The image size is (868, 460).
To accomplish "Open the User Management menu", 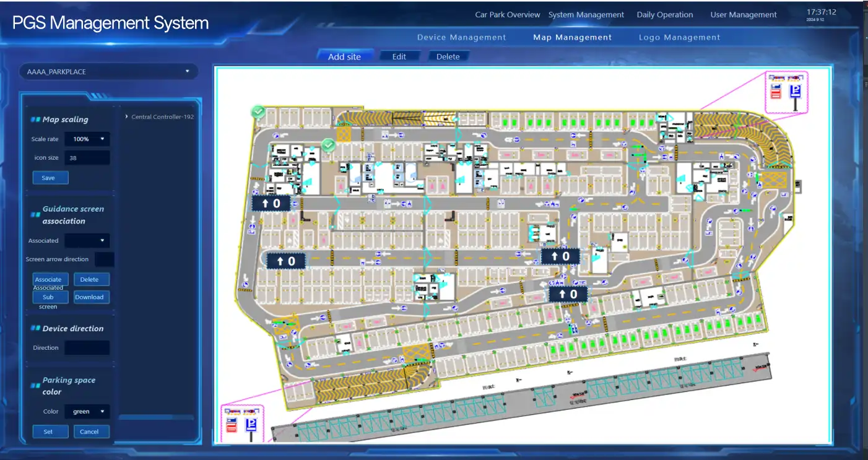I will click(744, 15).
